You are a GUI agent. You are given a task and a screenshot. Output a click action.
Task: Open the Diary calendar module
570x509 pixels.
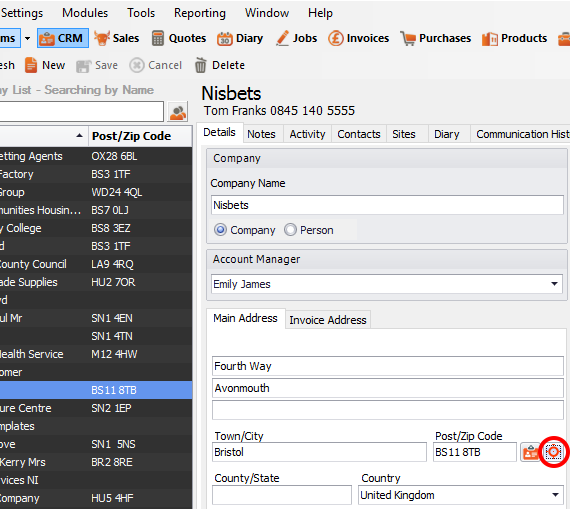[240, 38]
